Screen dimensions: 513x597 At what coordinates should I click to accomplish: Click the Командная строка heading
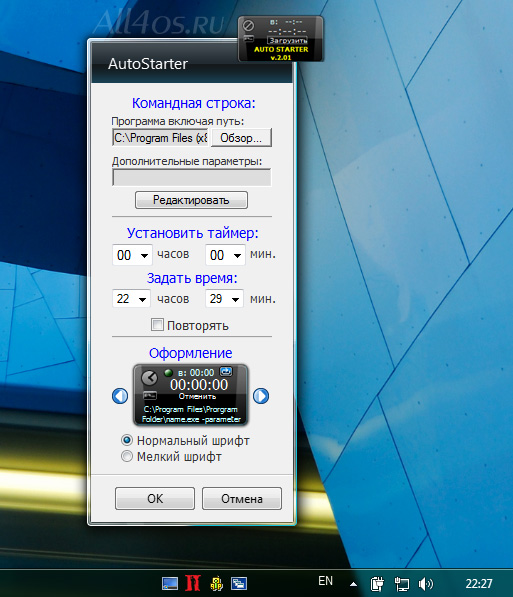pyautogui.click(x=193, y=103)
